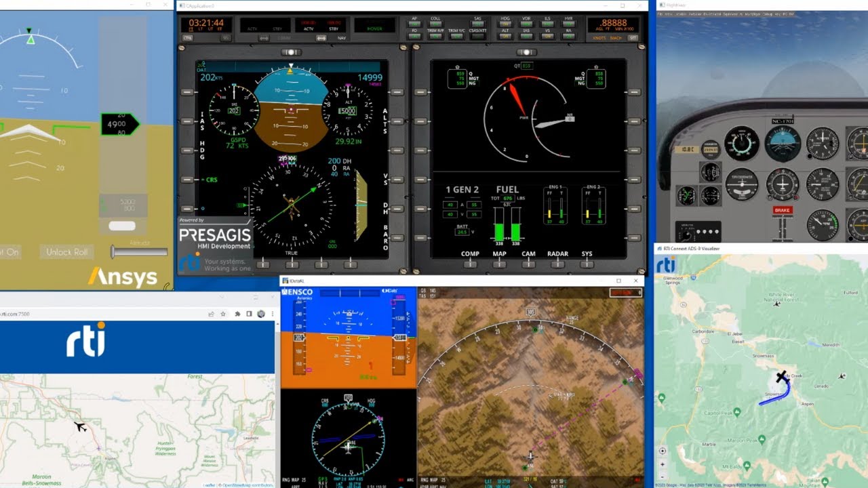Viewport: 868px width, 488px height.
Task: Toggle the VOR mode button
Action: point(526,24)
